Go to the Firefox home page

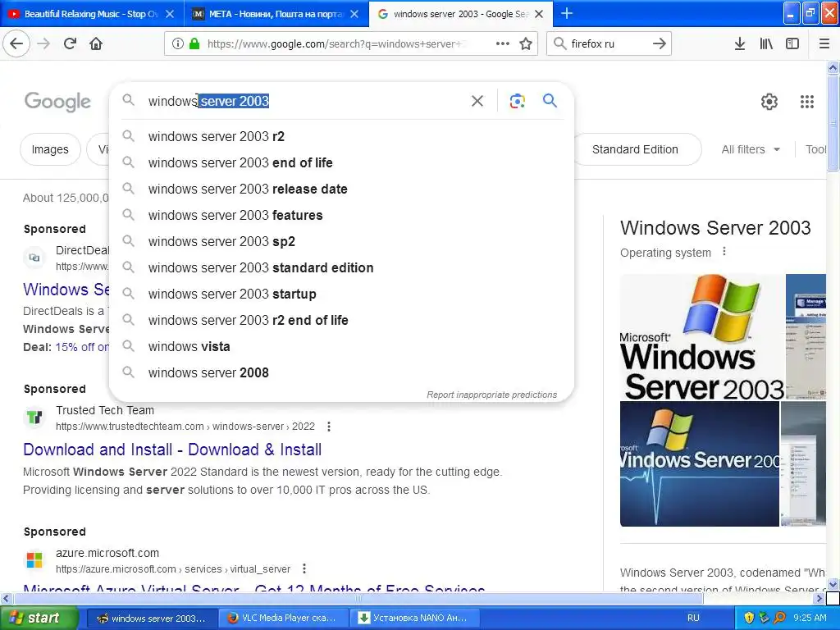pyautogui.click(x=96, y=43)
